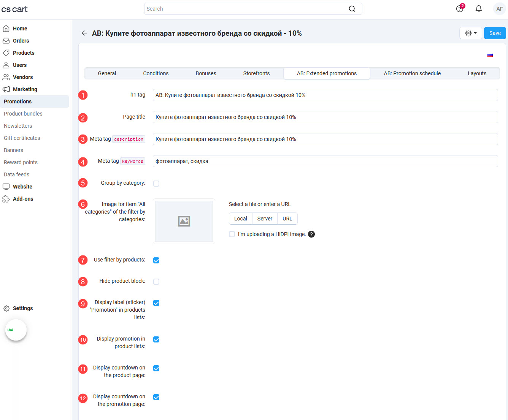
Task: Choose Local file upload button
Action: tap(240, 219)
